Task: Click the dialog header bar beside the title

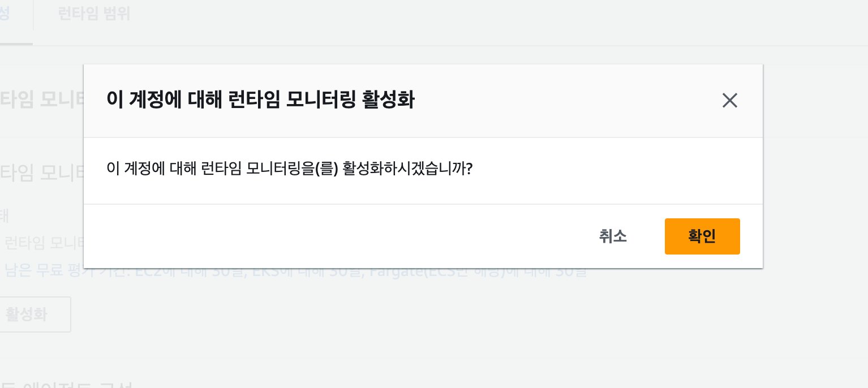Action: (x=566, y=101)
